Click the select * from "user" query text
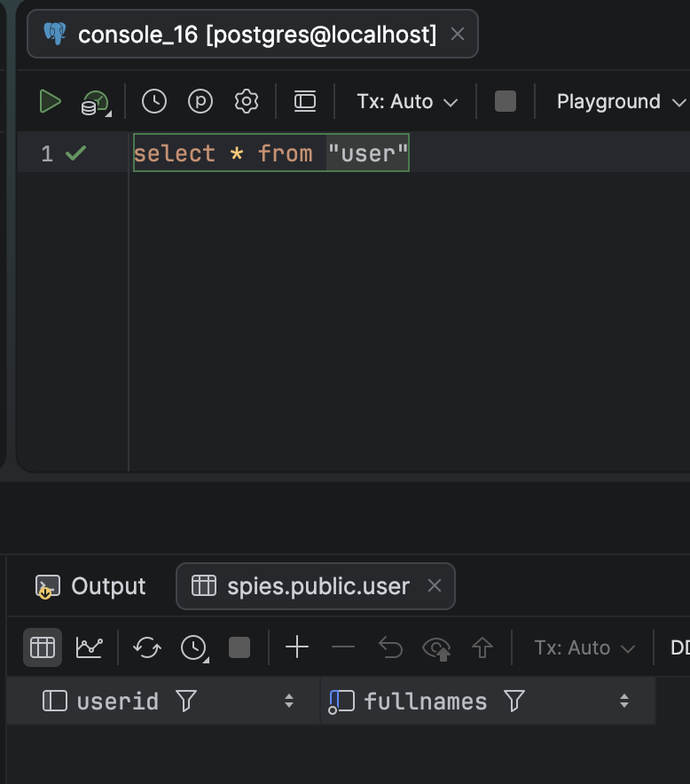 271,153
